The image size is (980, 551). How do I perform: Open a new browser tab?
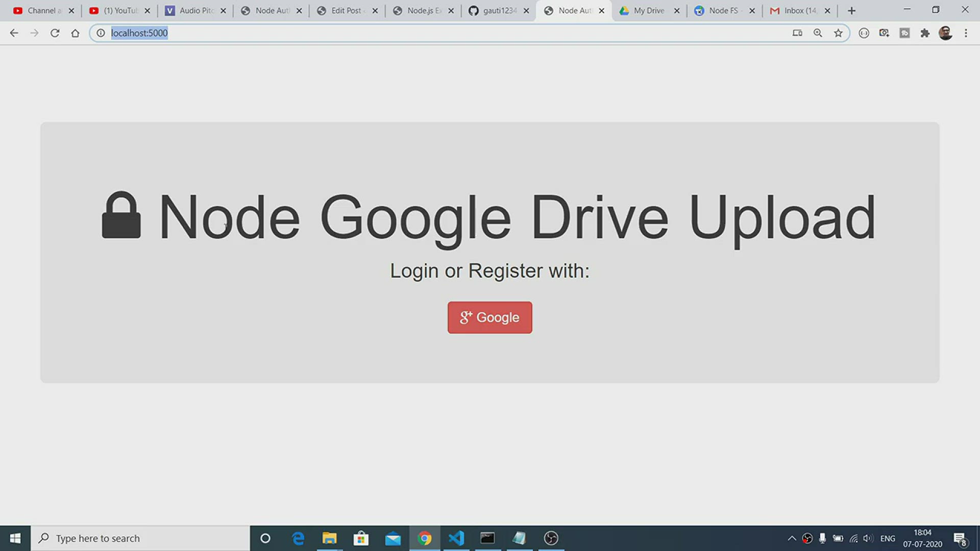click(x=851, y=11)
